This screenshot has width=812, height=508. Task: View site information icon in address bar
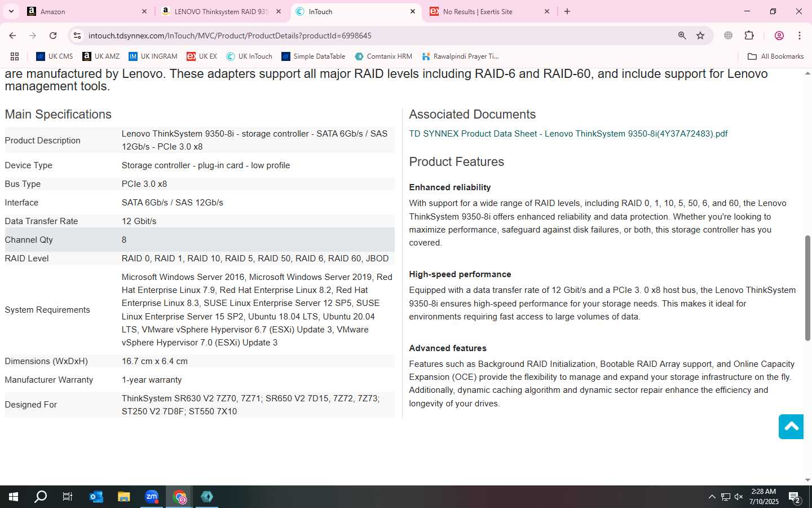77,36
